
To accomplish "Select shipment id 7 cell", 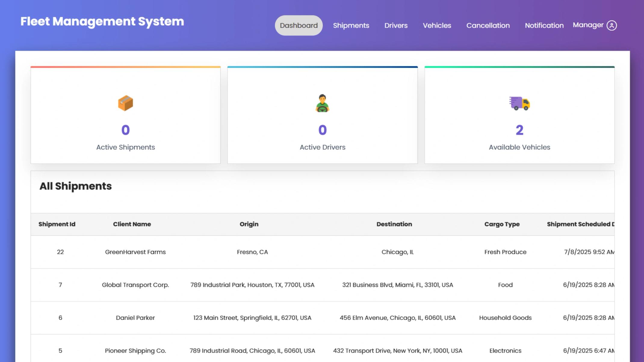I will pos(60,285).
